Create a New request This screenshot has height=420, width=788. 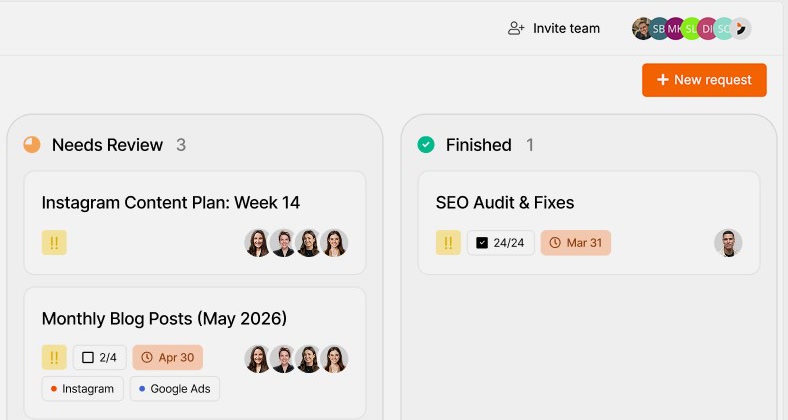(704, 80)
